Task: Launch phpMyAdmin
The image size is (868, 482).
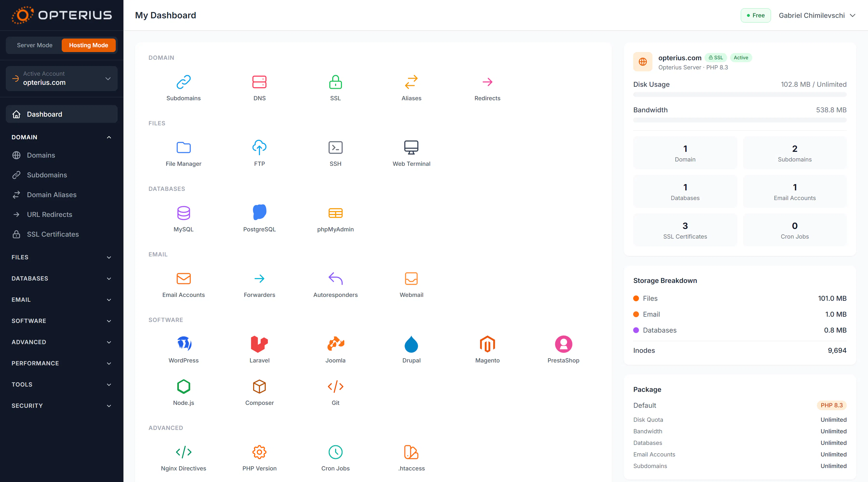Action: [335, 213]
